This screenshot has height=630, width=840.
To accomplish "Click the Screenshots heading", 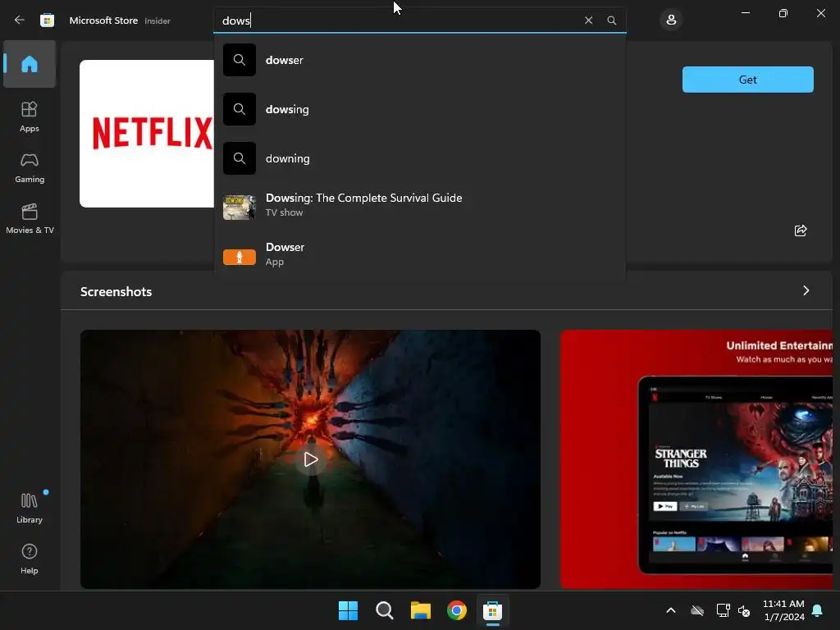I will pyautogui.click(x=116, y=291).
